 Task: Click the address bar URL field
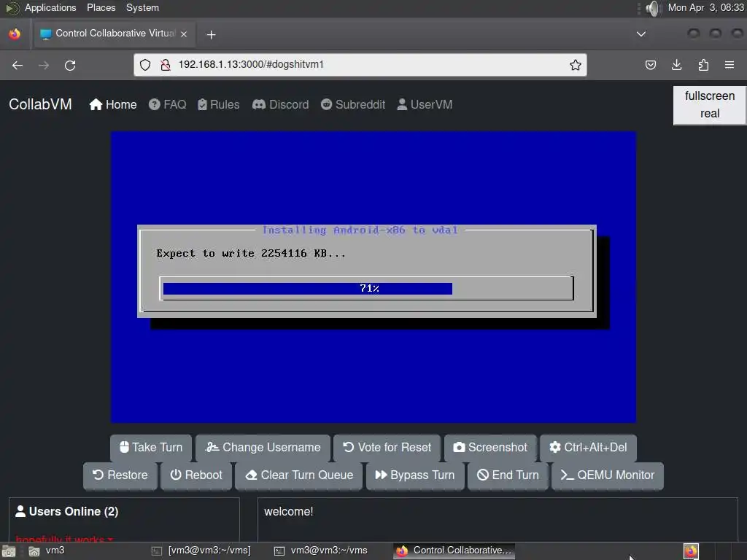(360, 65)
